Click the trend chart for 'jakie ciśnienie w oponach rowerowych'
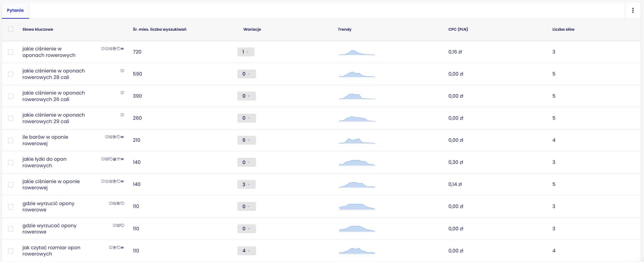Screen dimensions: 644x262 point(357,52)
